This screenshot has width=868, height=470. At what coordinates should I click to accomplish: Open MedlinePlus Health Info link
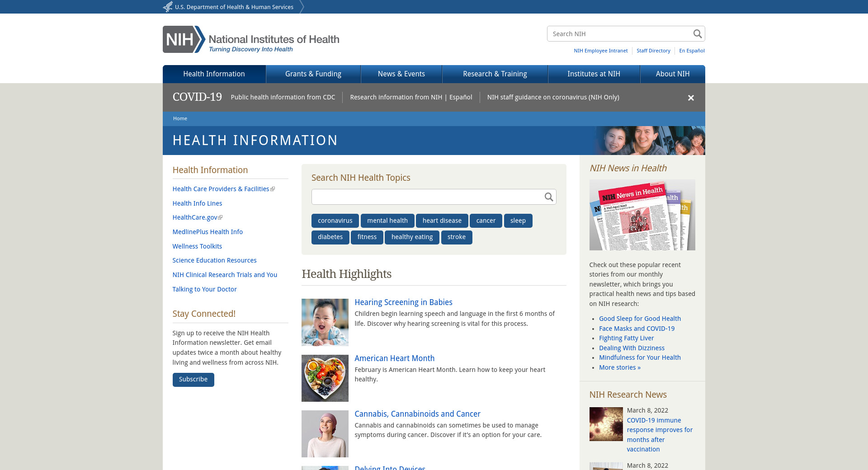[x=208, y=232]
